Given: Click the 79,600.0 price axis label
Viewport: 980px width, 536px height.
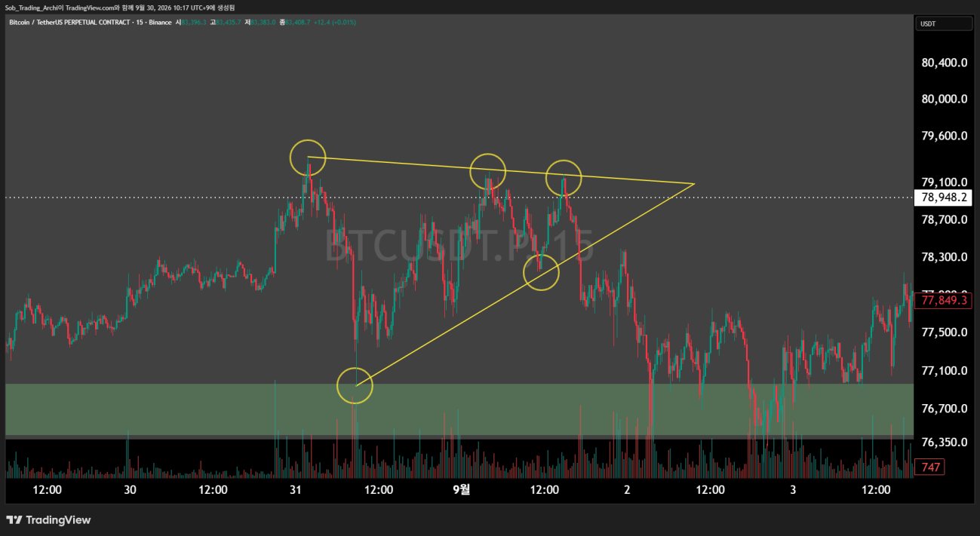Looking at the screenshot, I should click(945, 136).
